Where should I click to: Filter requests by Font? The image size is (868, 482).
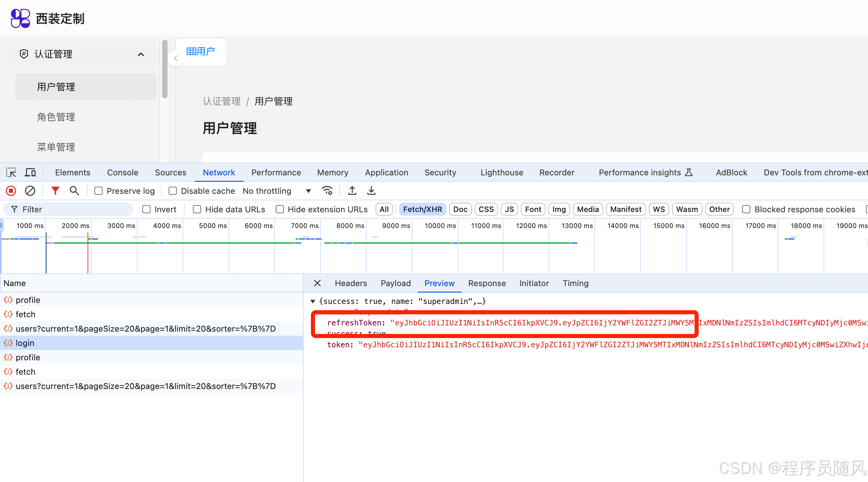[533, 209]
